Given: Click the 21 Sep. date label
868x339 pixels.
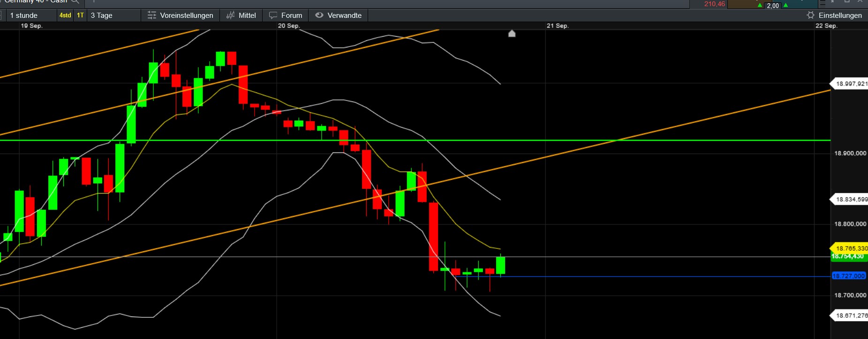Looking at the screenshot, I should pyautogui.click(x=558, y=26).
